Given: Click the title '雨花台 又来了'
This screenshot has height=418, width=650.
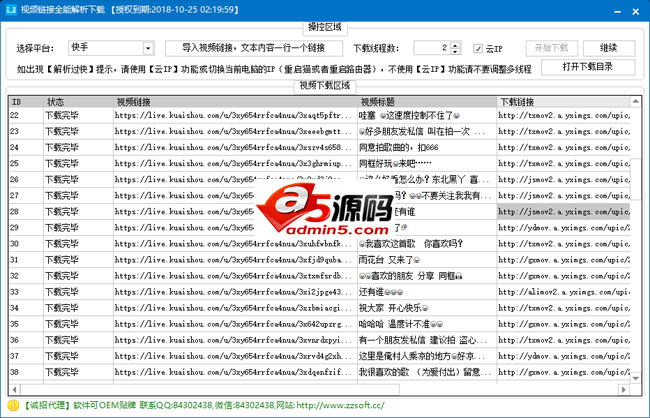Looking at the screenshot, I should [x=389, y=260].
